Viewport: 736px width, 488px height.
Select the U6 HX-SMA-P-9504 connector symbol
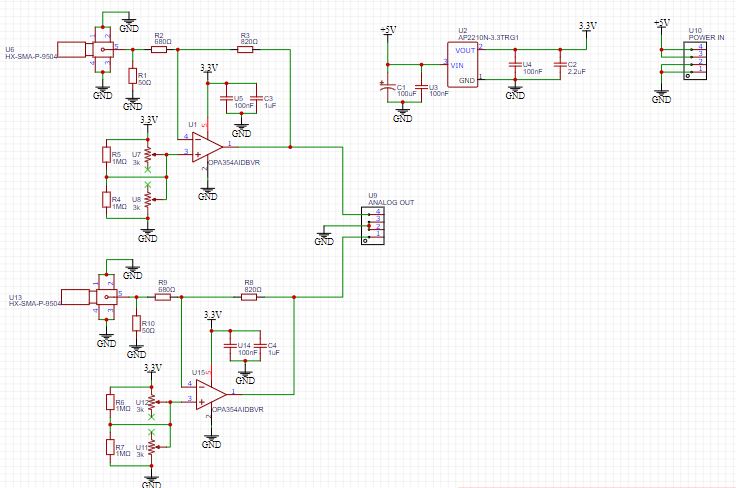80,48
